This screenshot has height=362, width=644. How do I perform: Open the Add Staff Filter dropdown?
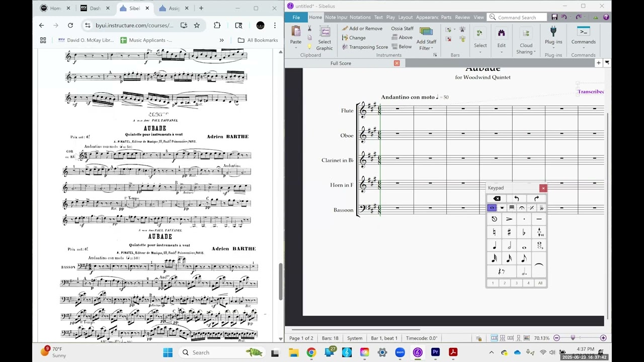(x=432, y=48)
